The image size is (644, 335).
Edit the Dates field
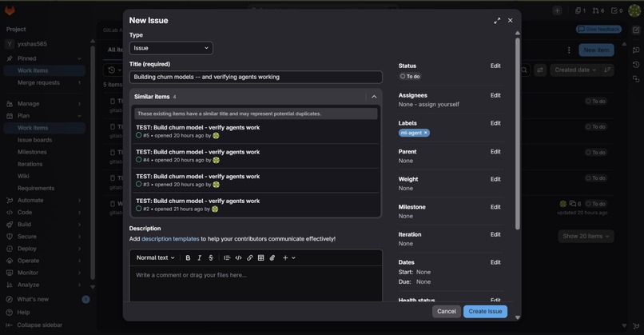pyautogui.click(x=495, y=262)
